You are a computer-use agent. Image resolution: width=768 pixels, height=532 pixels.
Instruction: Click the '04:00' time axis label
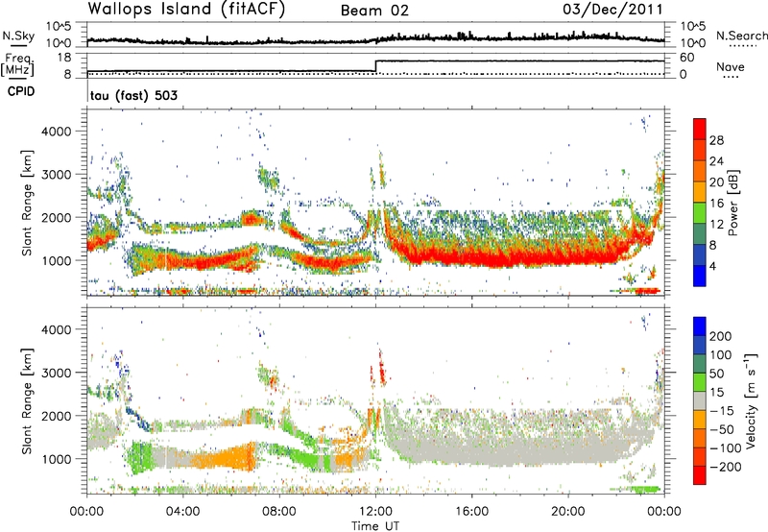pos(183,512)
